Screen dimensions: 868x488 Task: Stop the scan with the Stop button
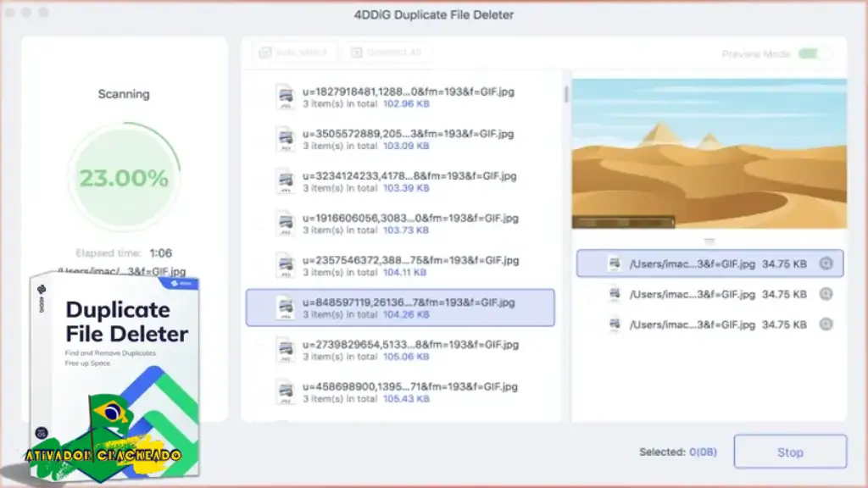[x=790, y=452]
